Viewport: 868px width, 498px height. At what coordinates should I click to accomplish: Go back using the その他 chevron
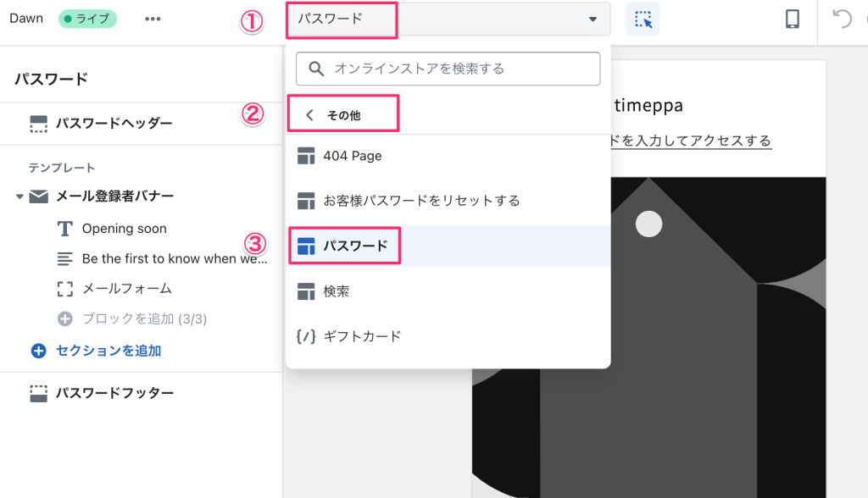click(310, 115)
